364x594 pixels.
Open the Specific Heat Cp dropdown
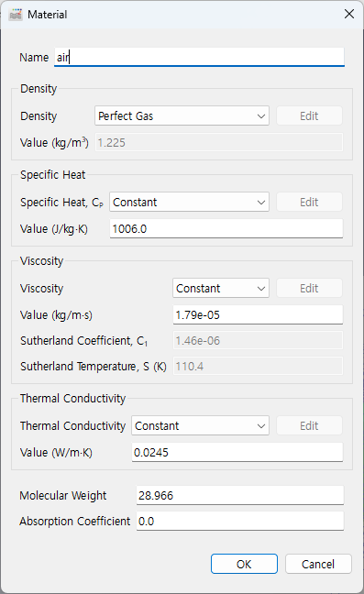pyautogui.click(x=190, y=202)
